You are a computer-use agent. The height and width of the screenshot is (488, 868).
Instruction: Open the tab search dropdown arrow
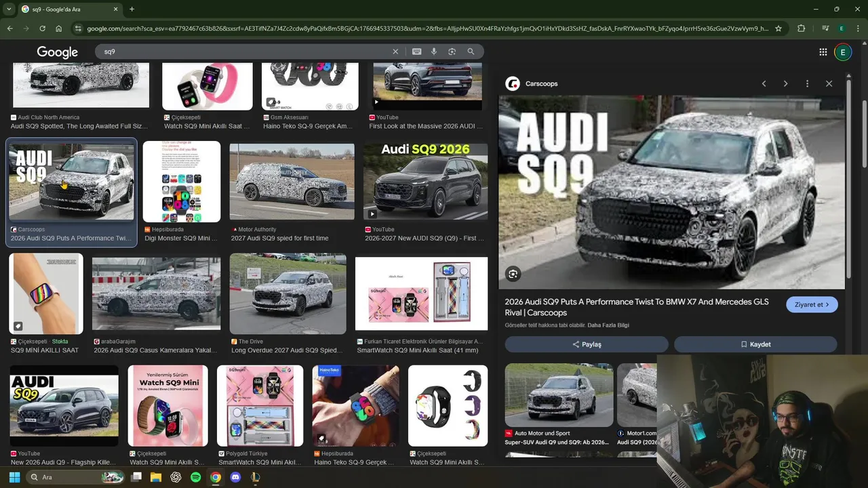(x=9, y=9)
